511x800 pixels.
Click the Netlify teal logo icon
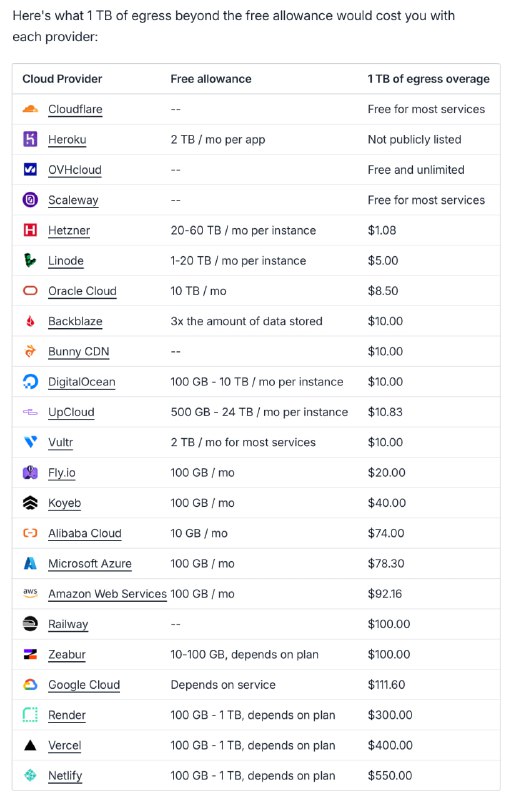(31, 776)
